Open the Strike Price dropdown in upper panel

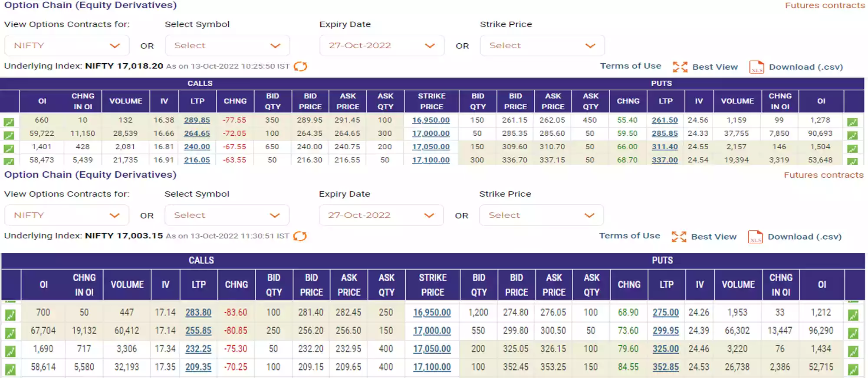coord(542,46)
